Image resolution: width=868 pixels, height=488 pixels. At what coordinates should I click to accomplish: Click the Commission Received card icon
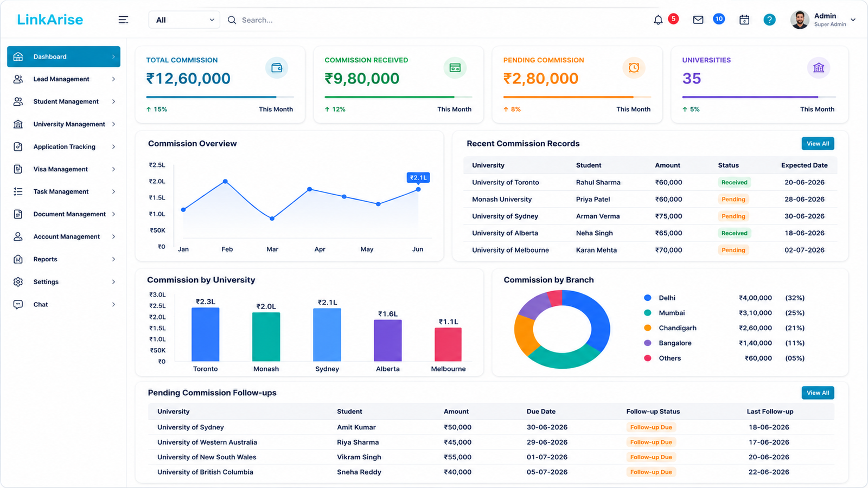click(455, 68)
